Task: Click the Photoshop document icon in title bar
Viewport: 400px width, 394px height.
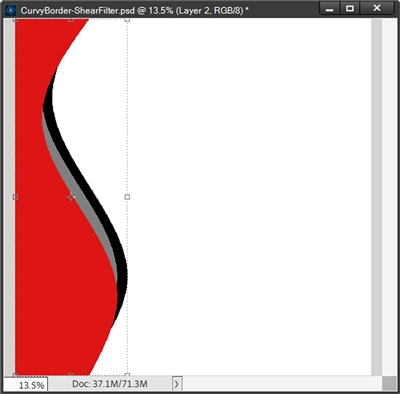Action: (11, 10)
